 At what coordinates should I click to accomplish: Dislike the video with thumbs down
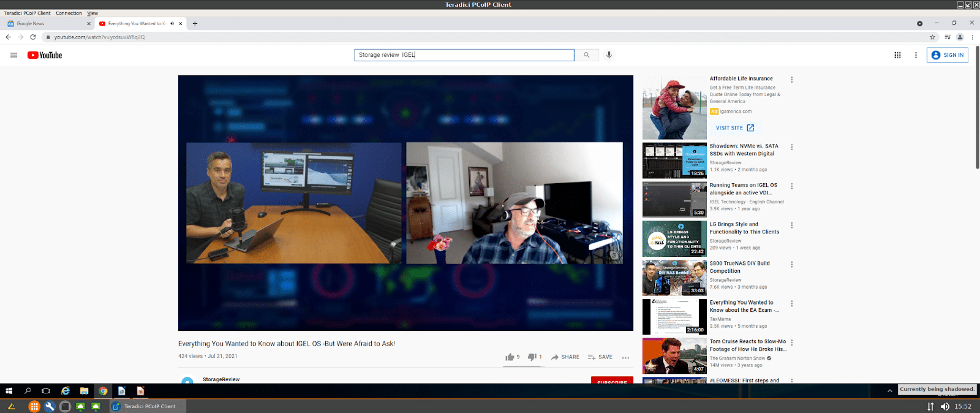(532, 357)
